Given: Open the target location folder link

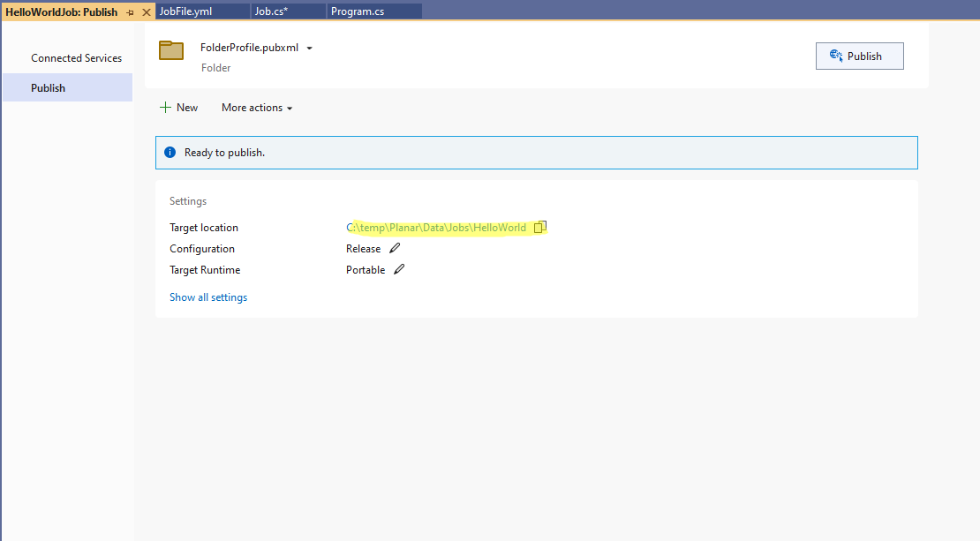Looking at the screenshot, I should point(436,228).
